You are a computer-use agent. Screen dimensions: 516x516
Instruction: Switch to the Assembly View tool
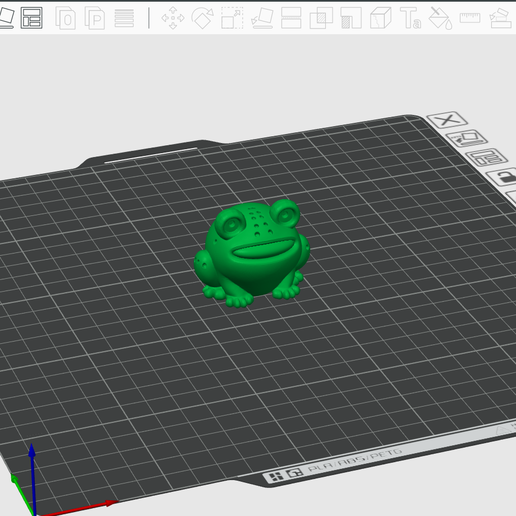(x=500, y=18)
